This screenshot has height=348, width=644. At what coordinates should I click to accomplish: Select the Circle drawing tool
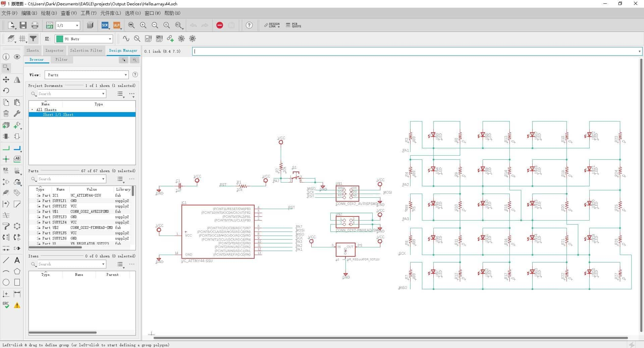(x=6, y=282)
